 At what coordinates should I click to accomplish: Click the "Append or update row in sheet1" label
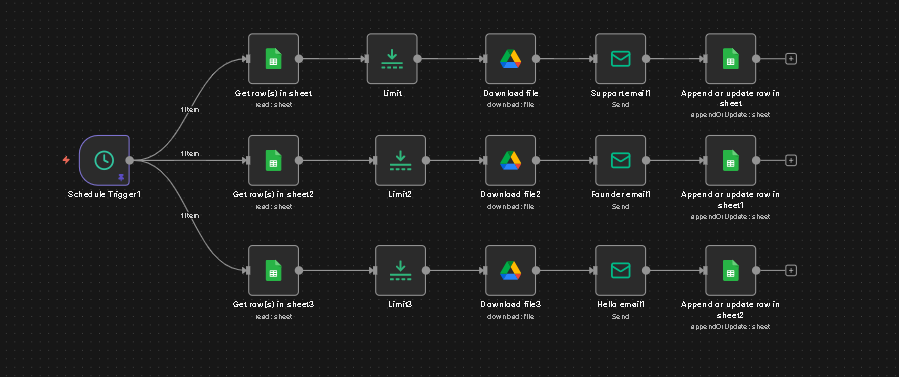pos(730,199)
